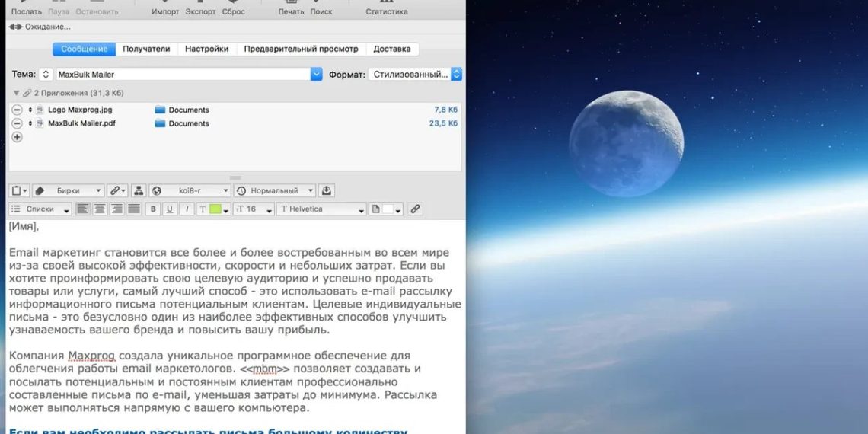This screenshot has height=434, width=868.
Task: Add a new attachment with plus button
Action: tap(17, 137)
